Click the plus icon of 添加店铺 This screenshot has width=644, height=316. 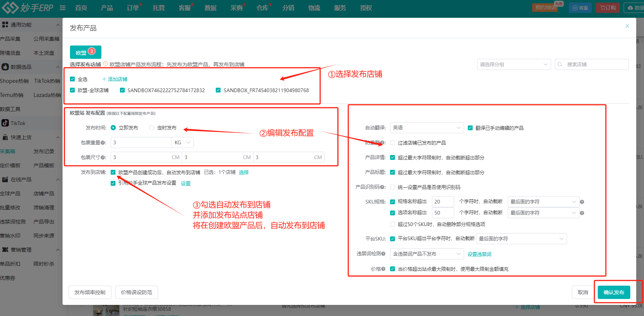pos(104,79)
